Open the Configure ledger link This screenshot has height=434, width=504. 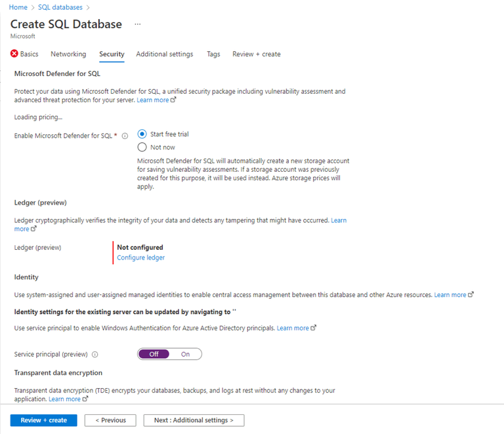point(140,258)
